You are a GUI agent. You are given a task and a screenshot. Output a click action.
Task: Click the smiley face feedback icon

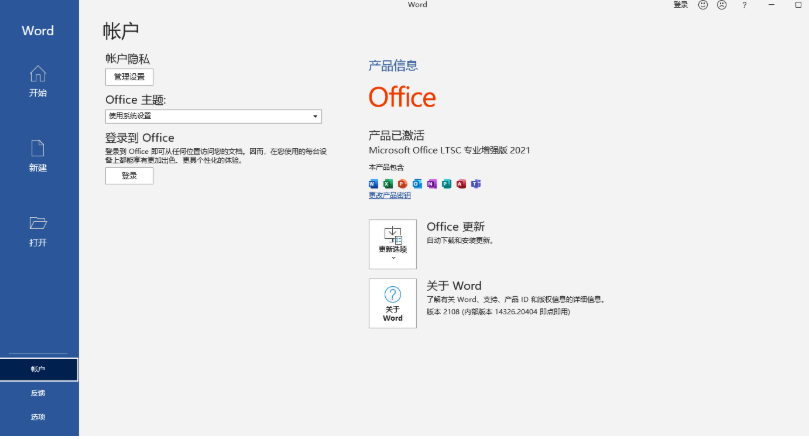(703, 5)
